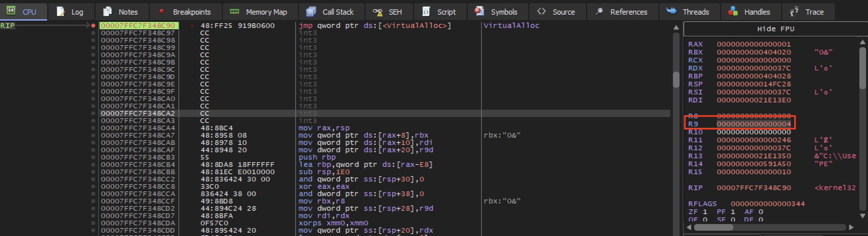Select the 'xor eax,eax' instruction
This screenshot has width=868, height=236.
tap(324, 187)
